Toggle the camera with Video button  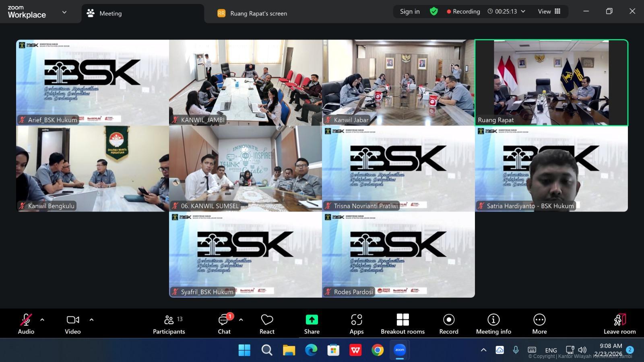tap(73, 324)
